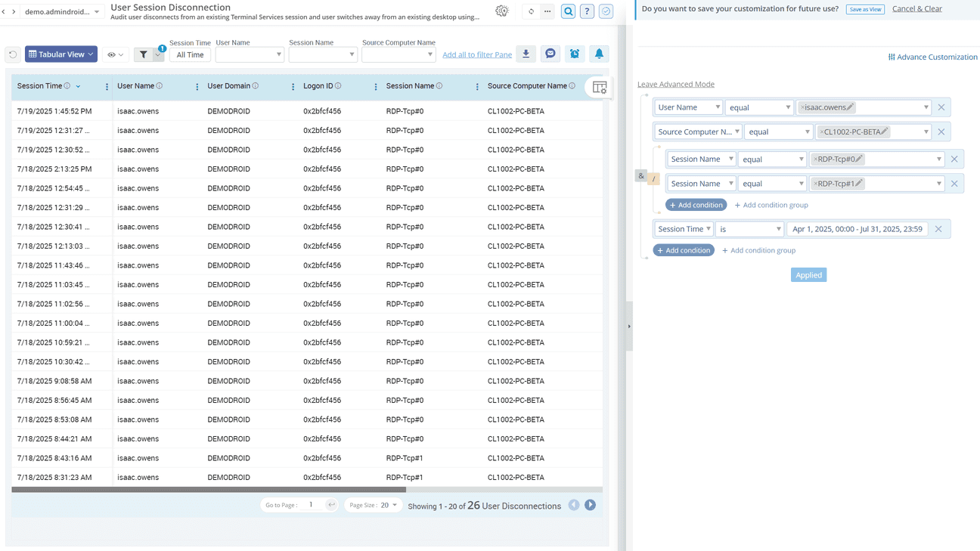Image resolution: width=980 pixels, height=551 pixels.
Task: Click the funnel filter icon
Action: click(143, 54)
